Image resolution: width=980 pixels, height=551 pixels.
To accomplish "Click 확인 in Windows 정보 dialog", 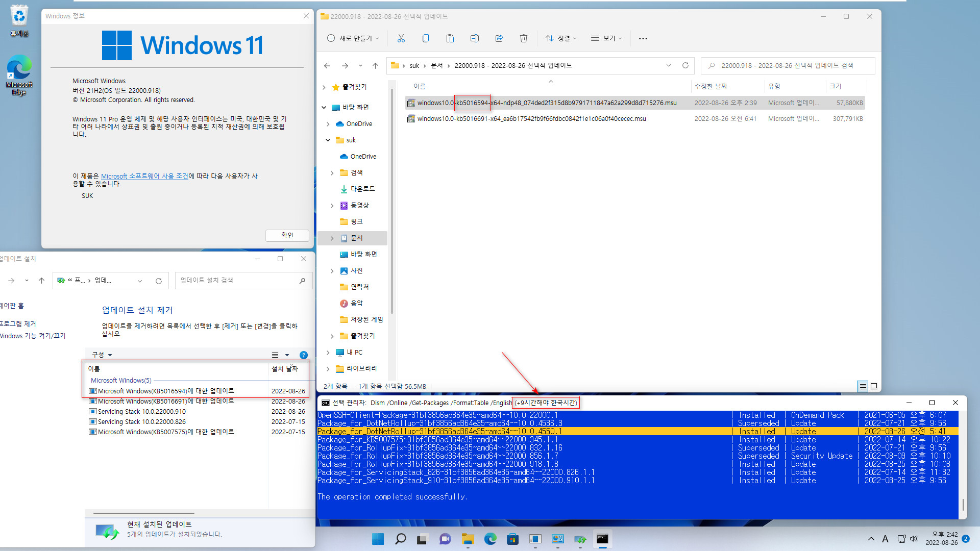I will [x=287, y=235].
